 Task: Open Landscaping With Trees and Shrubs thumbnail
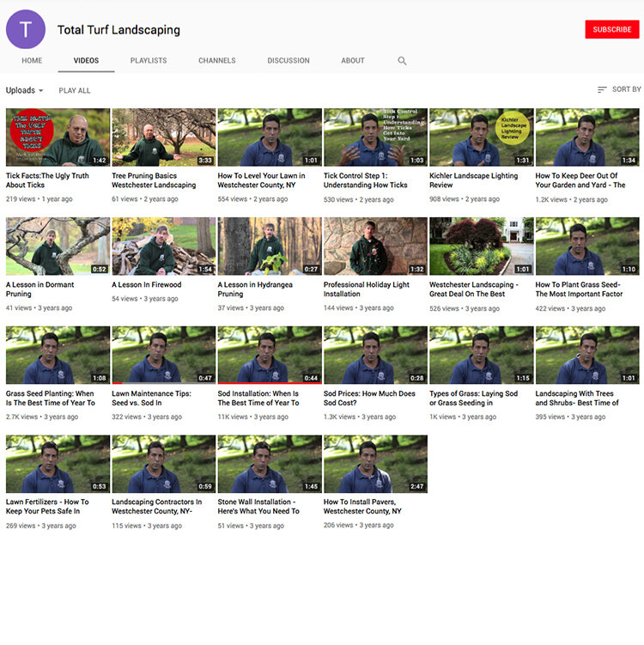pos(587,356)
